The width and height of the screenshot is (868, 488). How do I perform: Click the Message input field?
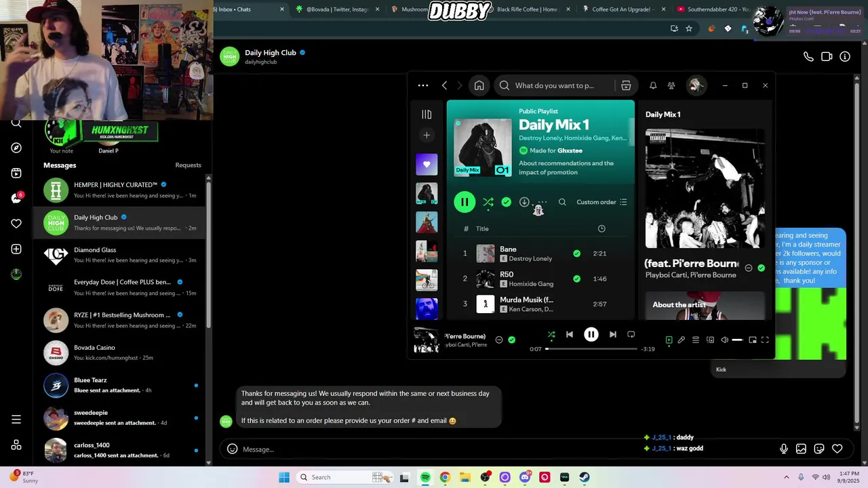(505, 449)
